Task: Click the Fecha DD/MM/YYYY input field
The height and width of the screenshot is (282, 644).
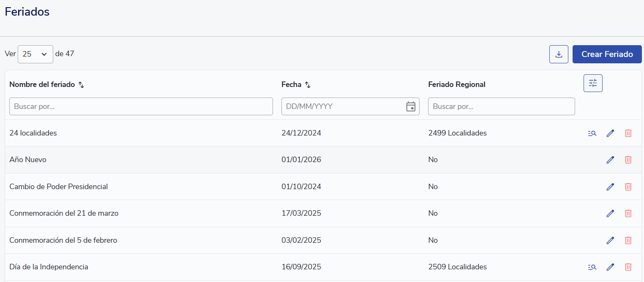Action: 342,106
